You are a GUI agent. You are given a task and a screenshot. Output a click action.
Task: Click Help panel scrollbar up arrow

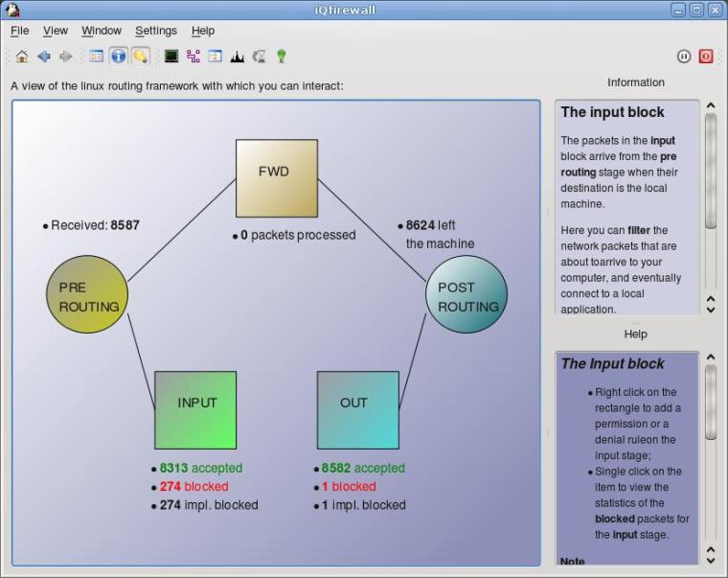[x=711, y=357]
